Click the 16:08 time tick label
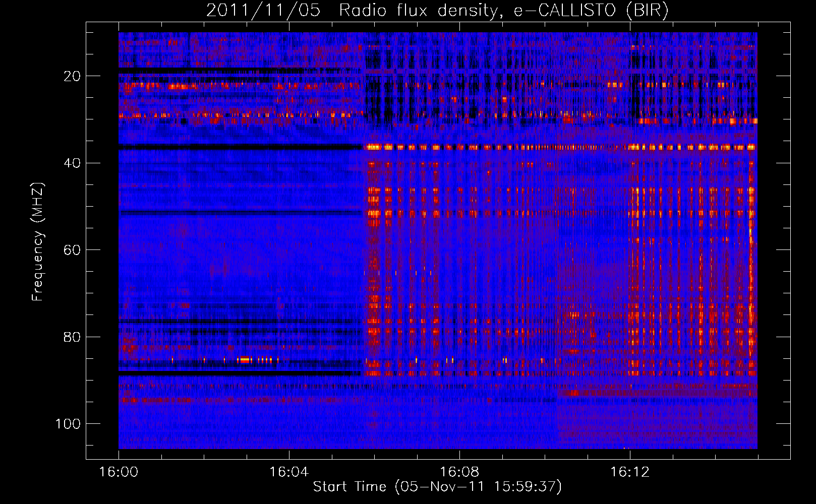Screen dimensions: 816x504 (x=459, y=472)
